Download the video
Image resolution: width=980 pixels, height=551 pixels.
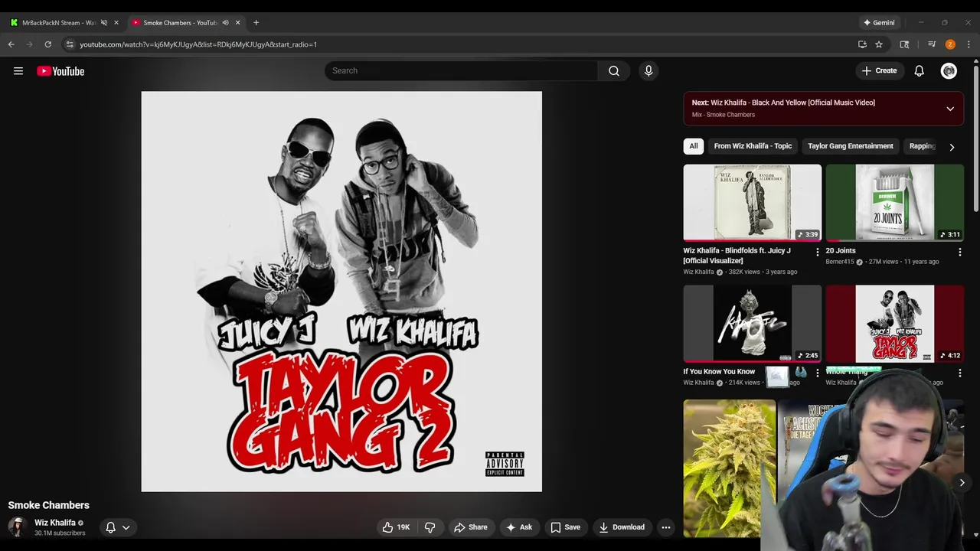pyautogui.click(x=622, y=527)
